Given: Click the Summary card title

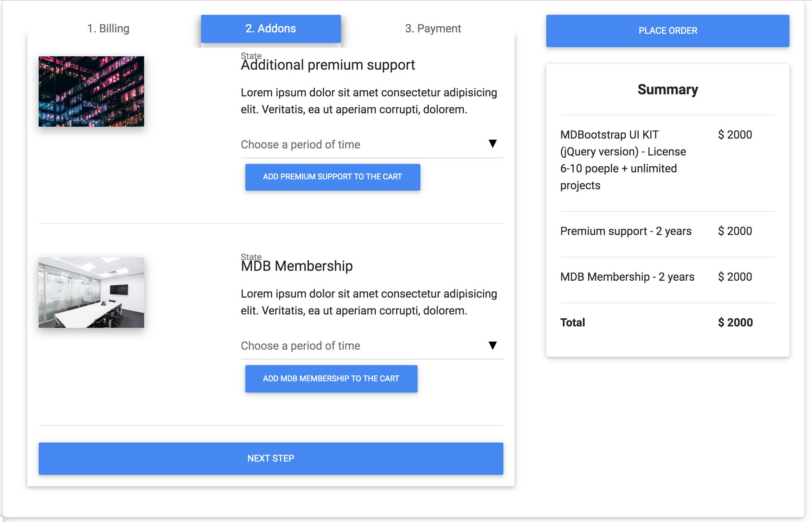Looking at the screenshot, I should 668,90.
